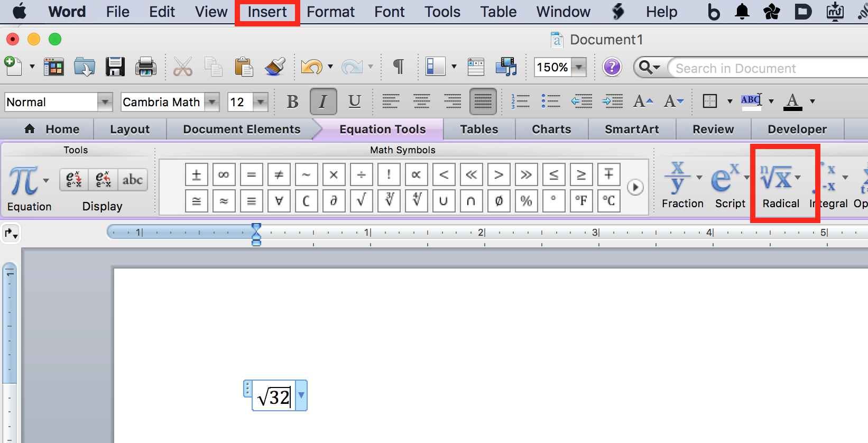Toggle center text alignment

tap(421, 101)
